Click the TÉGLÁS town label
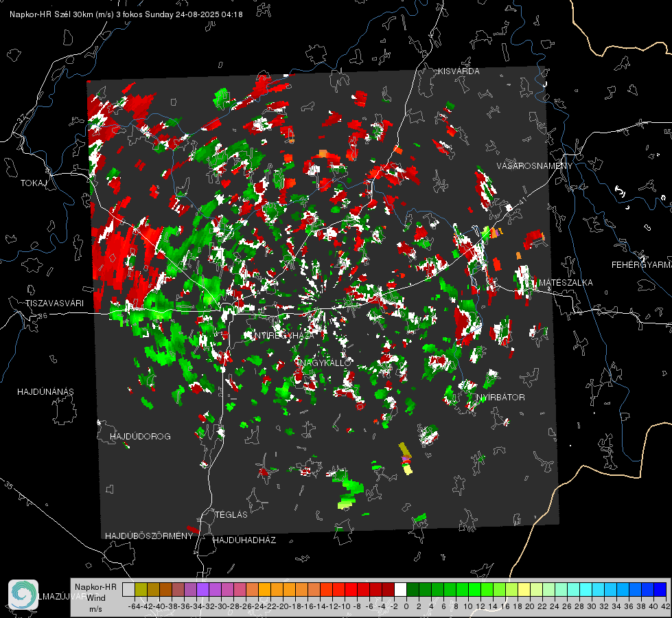This screenshot has width=672, height=618. point(231,514)
